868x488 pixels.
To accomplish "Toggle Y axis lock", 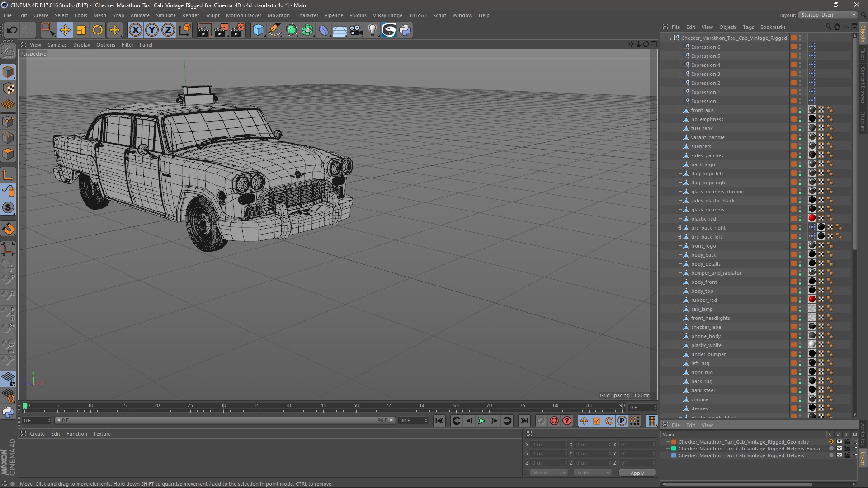I will [152, 30].
